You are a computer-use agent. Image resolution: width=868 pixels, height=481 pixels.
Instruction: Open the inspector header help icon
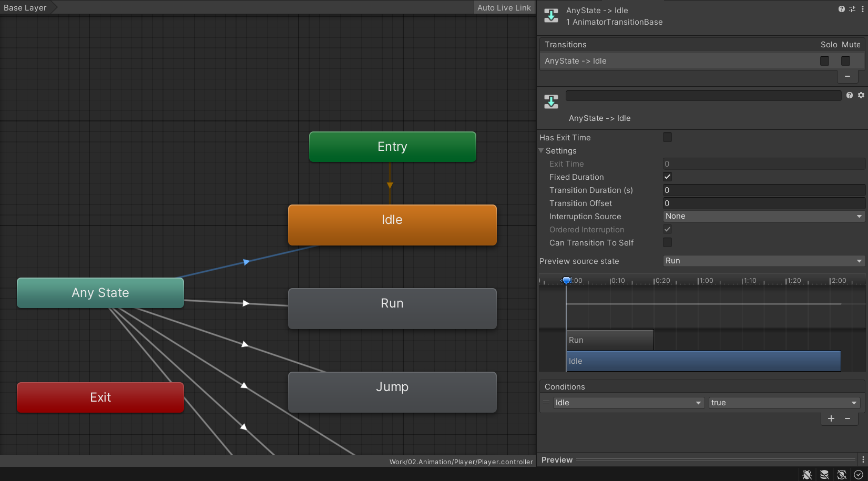coord(842,9)
